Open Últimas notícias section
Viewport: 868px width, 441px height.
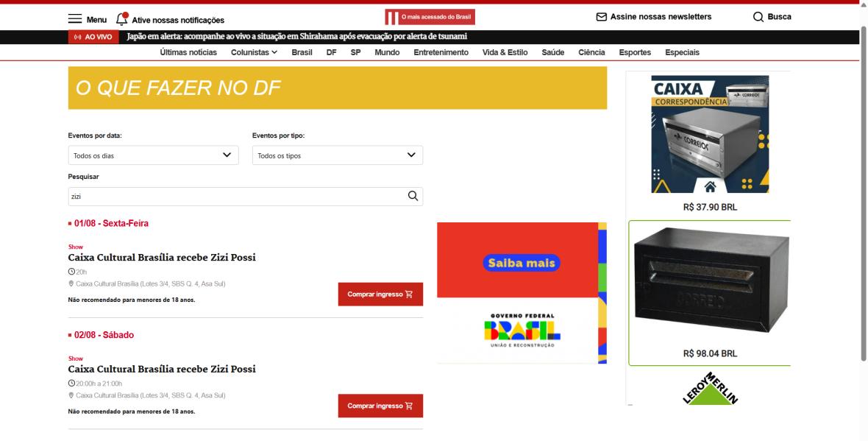pyautogui.click(x=189, y=52)
